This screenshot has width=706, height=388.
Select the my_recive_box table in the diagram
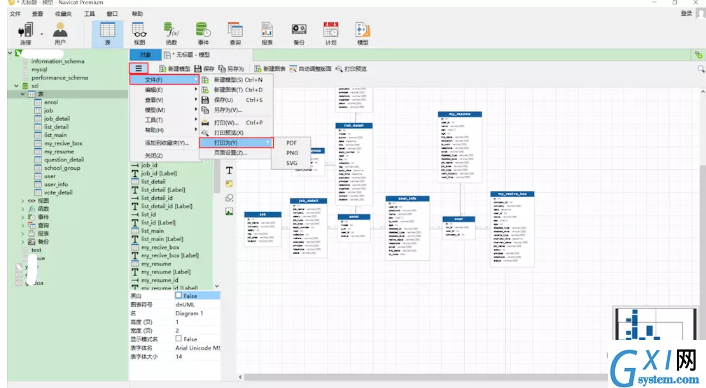(x=512, y=229)
